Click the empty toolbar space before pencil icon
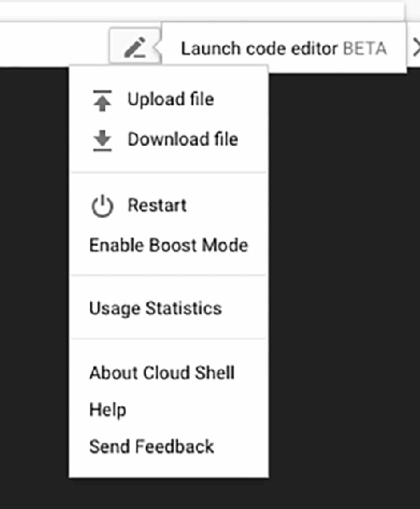 (54, 44)
